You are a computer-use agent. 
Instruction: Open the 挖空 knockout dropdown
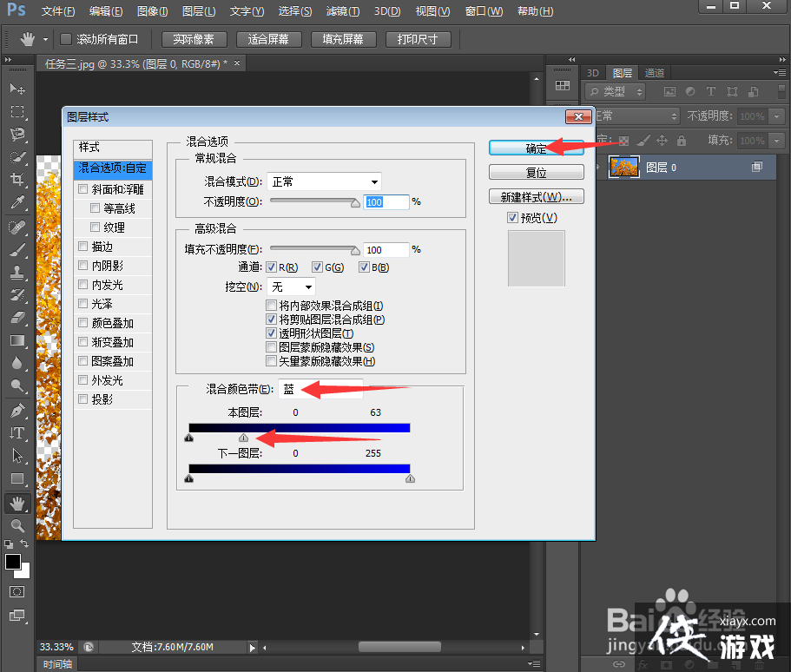tap(293, 287)
